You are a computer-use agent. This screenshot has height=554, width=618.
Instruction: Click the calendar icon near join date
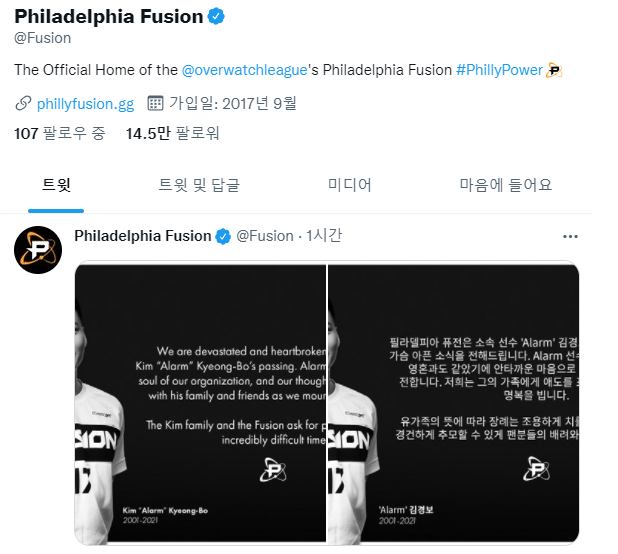point(155,103)
